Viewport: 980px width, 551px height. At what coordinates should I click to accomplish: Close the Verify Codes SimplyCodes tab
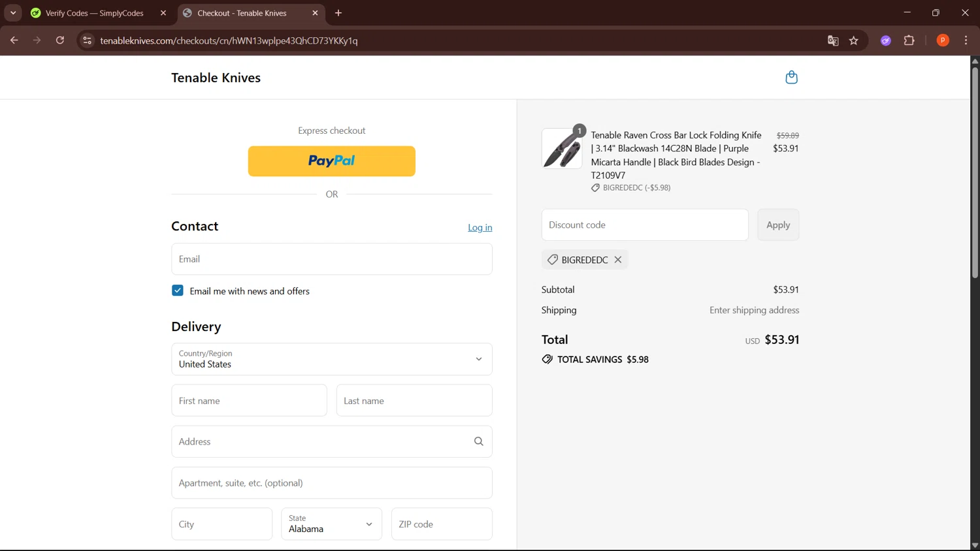click(163, 13)
